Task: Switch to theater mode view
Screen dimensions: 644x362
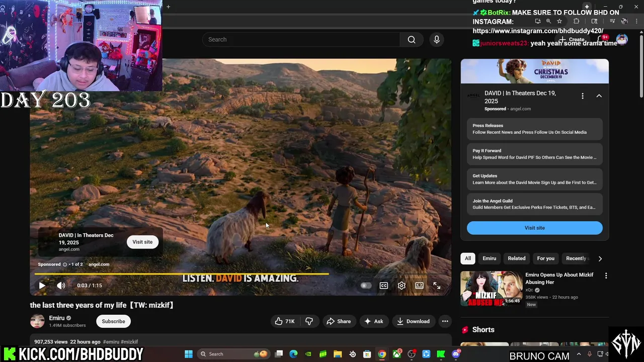Action: pyautogui.click(x=419, y=286)
